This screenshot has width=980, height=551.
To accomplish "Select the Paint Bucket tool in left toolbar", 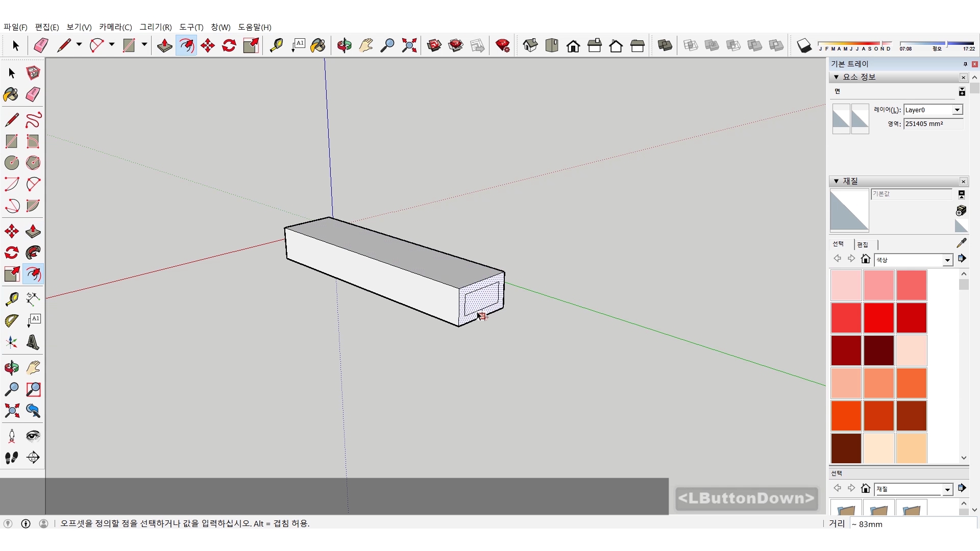I will (x=11, y=94).
